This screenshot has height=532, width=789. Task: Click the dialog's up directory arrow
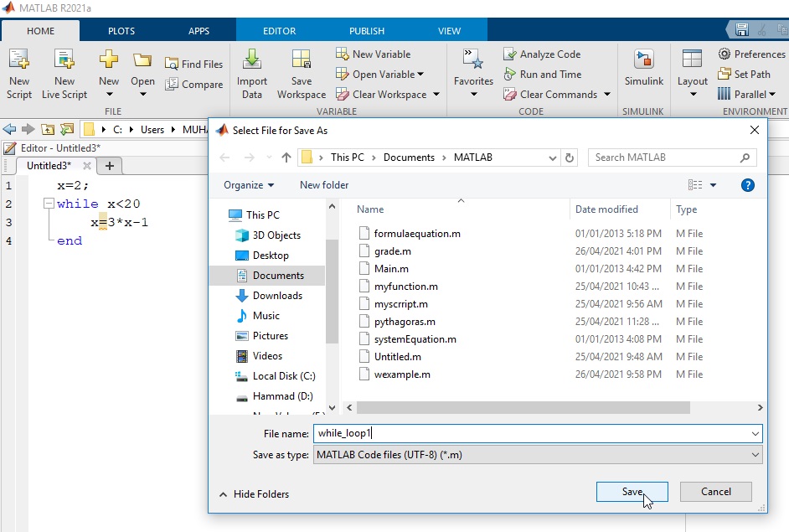tap(286, 158)
